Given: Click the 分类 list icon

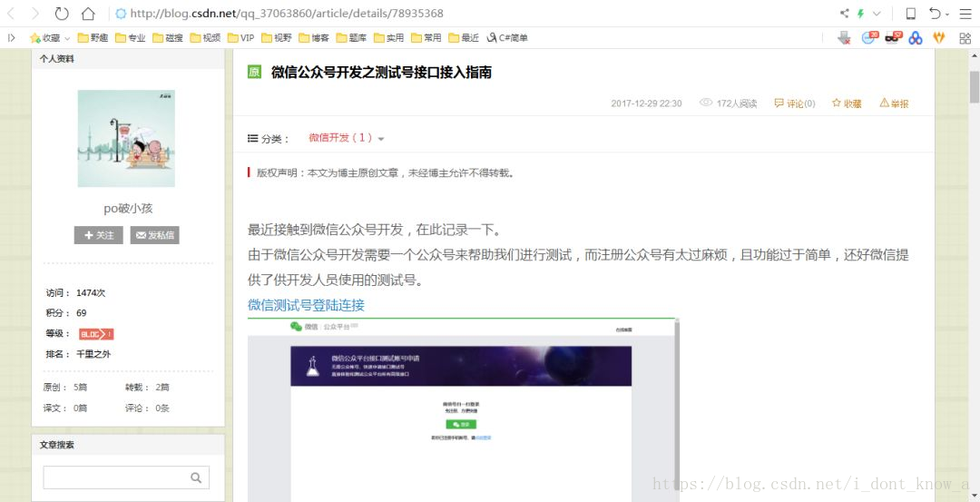Looking at the screenshot, I should click(x=252, y=138).
